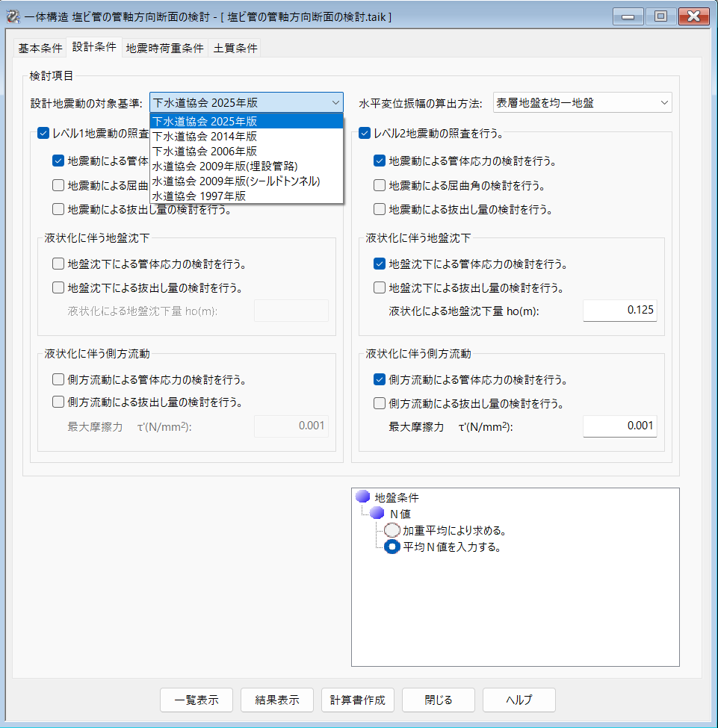Uncheck Level 2 側方流動による管体応力の検討 checkbox

380,379
